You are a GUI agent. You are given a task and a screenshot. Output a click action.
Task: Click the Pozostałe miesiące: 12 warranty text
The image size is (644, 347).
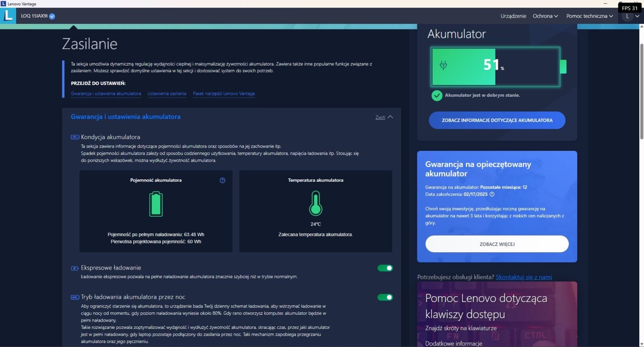point(504,187)
